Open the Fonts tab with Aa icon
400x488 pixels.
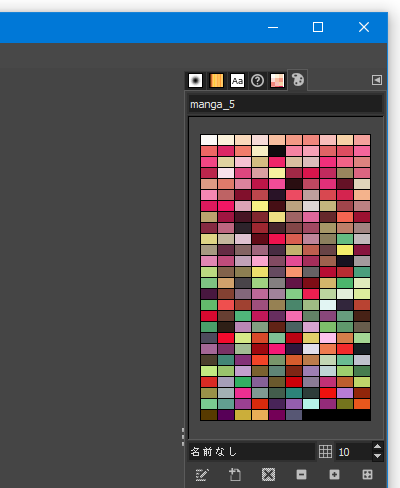coord(237,80)
